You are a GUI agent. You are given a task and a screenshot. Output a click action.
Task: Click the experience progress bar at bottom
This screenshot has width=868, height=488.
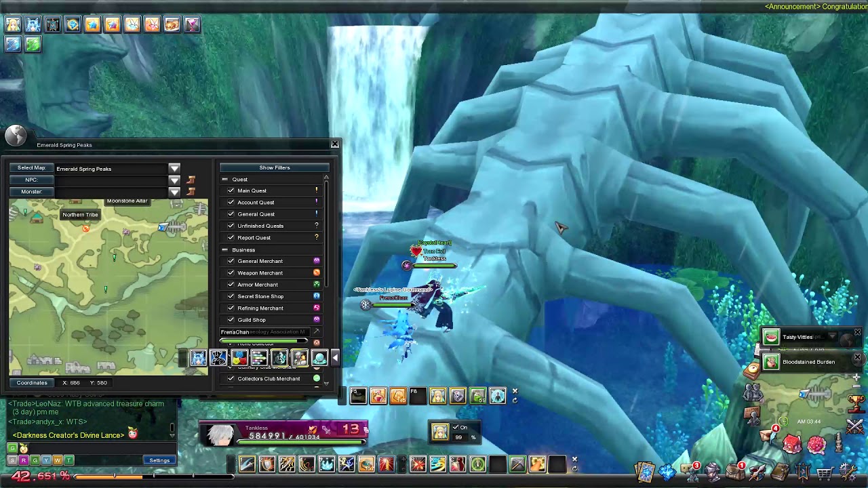[153, 476]
